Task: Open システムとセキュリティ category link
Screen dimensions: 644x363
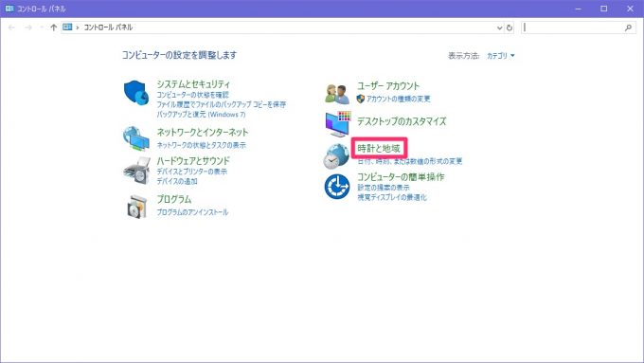Action: [x=193, y=84]
